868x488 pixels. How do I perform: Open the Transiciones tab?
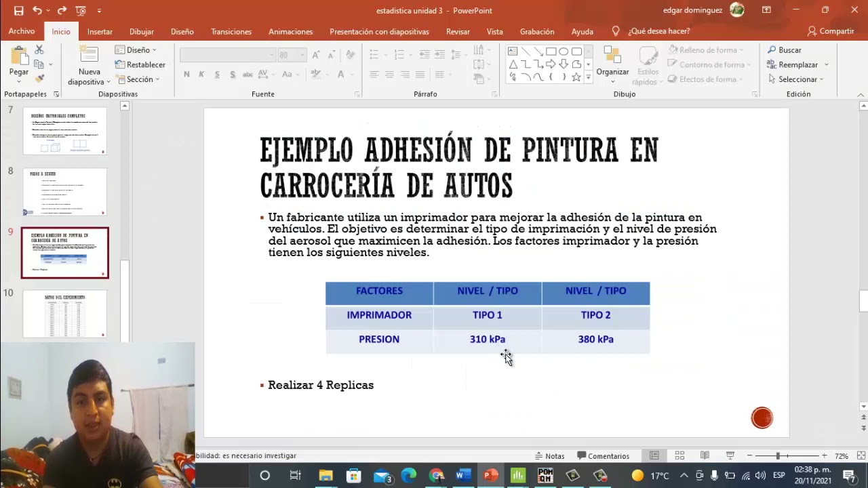pyautogui.click(x=231, y=31)
